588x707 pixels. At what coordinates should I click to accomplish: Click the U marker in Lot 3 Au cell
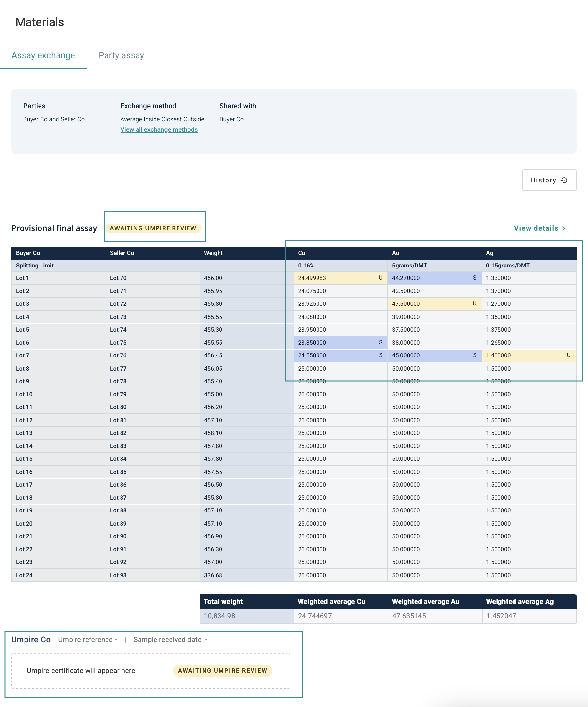click(474, 304)
